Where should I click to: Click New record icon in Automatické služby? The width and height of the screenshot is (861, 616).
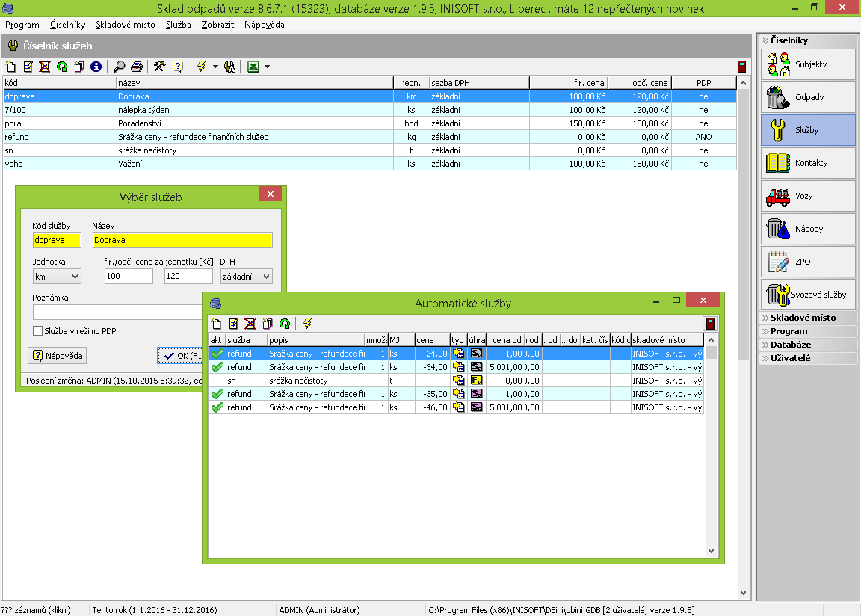[x=216, y=324]
